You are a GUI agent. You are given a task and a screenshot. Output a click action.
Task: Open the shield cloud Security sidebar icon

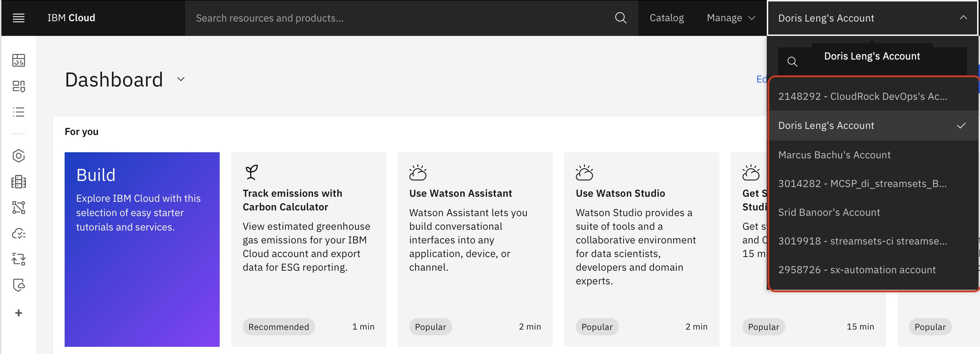pos(19,285)
